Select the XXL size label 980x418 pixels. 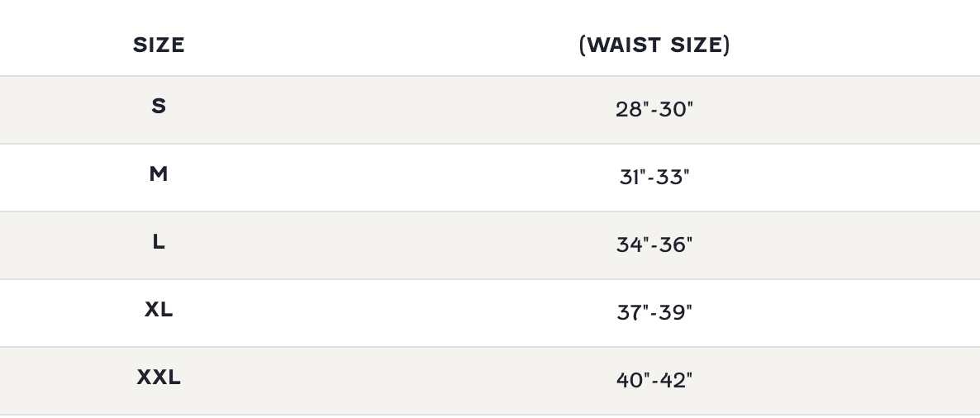click(159, 377)
